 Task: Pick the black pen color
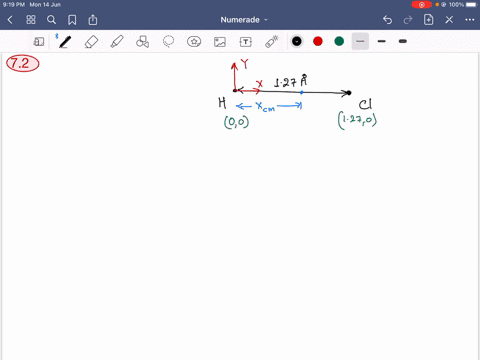point(297,41)
